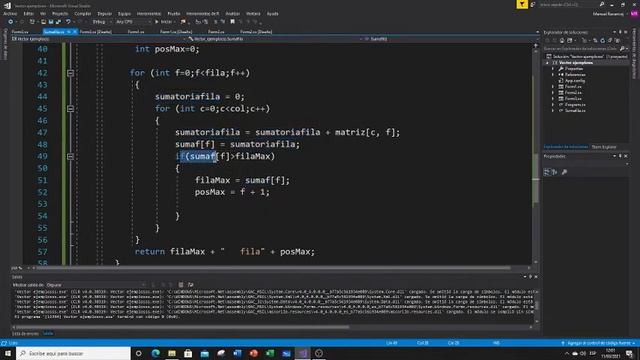Click the quick launch search box
640x360 pixels.
click(571, 4)
